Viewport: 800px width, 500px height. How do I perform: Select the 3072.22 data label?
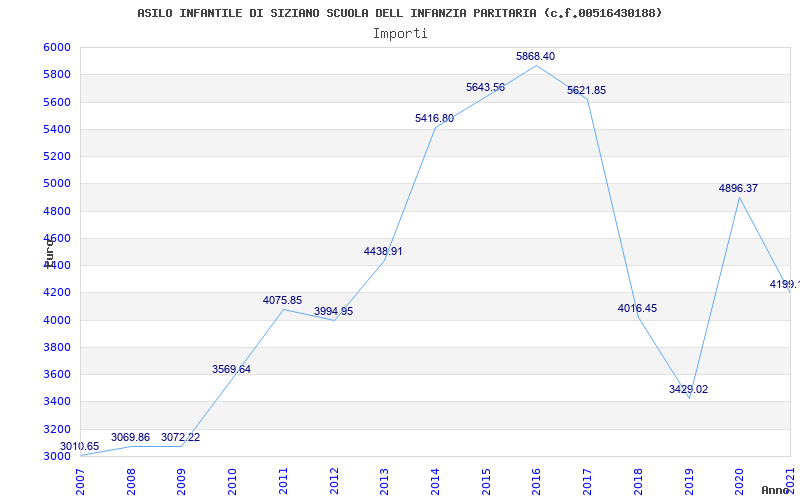pyautogui.click(x=181, y=437)
